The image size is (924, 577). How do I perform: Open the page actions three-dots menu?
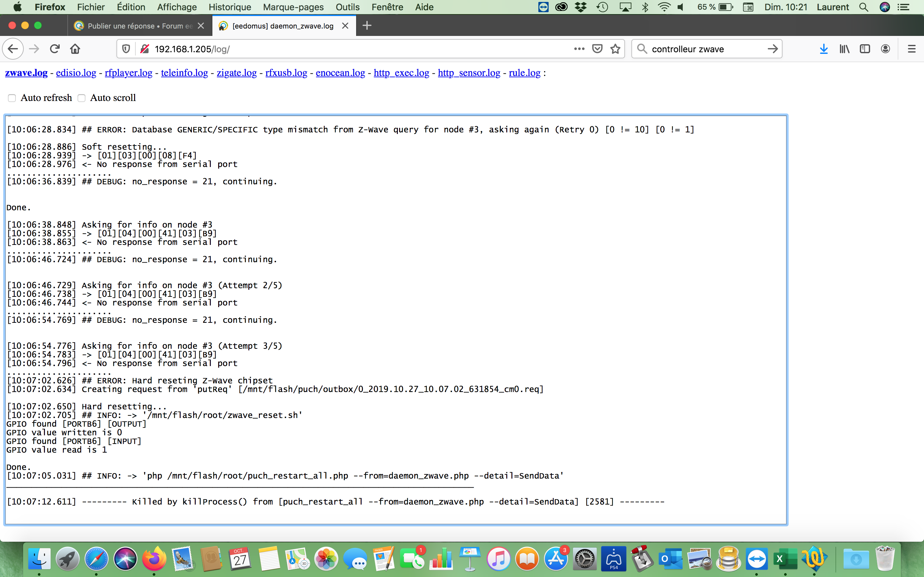(x=579, y=49)
